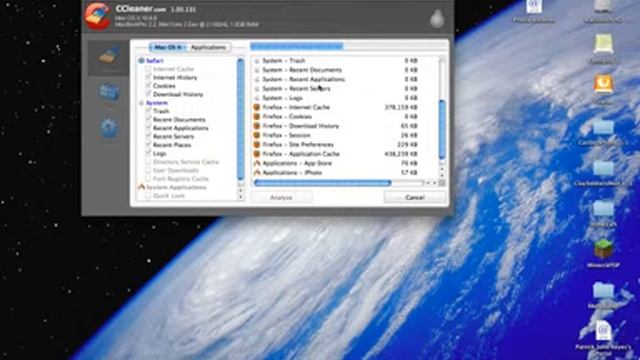Click the cleaning options list scrollbar

tap(240, 119)
